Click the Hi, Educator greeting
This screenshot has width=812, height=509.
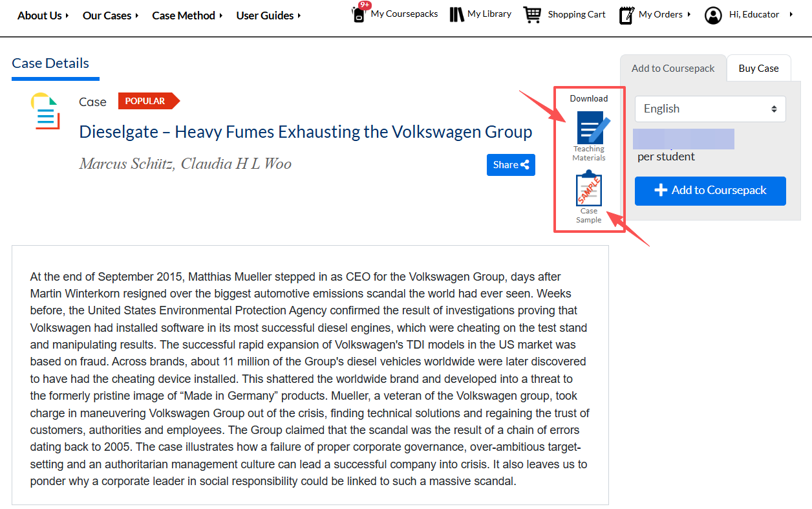tap(754, 14)
